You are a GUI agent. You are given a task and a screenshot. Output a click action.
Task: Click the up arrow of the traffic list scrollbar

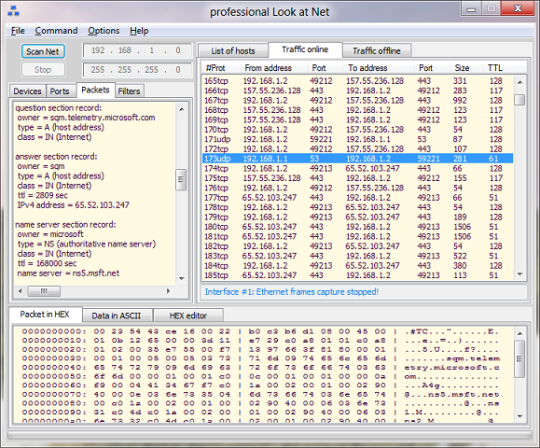coord(520,82)
